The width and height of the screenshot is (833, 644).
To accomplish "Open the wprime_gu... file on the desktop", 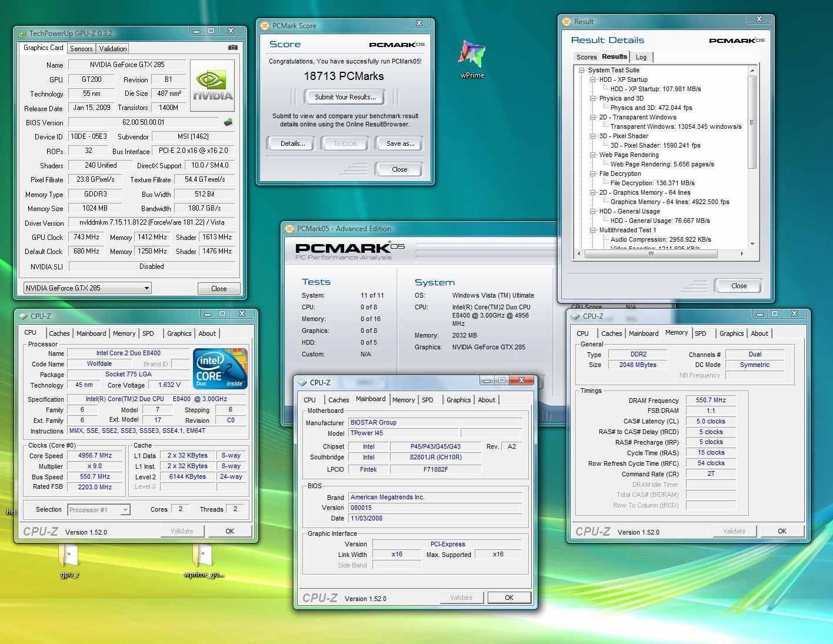I will [204, 561].
